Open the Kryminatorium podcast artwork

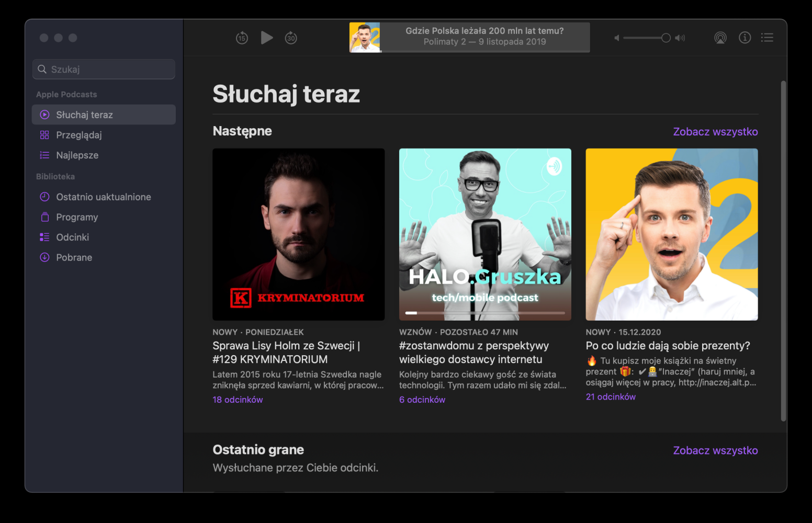(x=298, y=234)
